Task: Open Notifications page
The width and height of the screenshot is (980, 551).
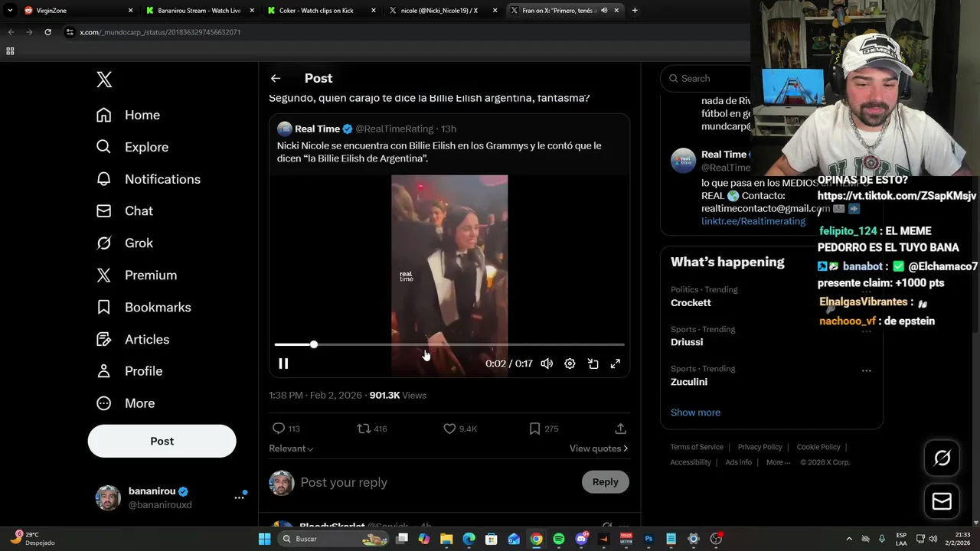Action: pos(148,179)
